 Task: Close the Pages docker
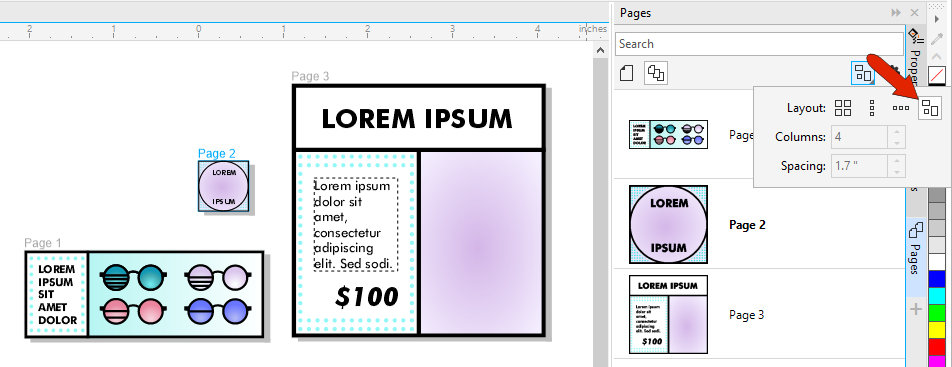914,12
